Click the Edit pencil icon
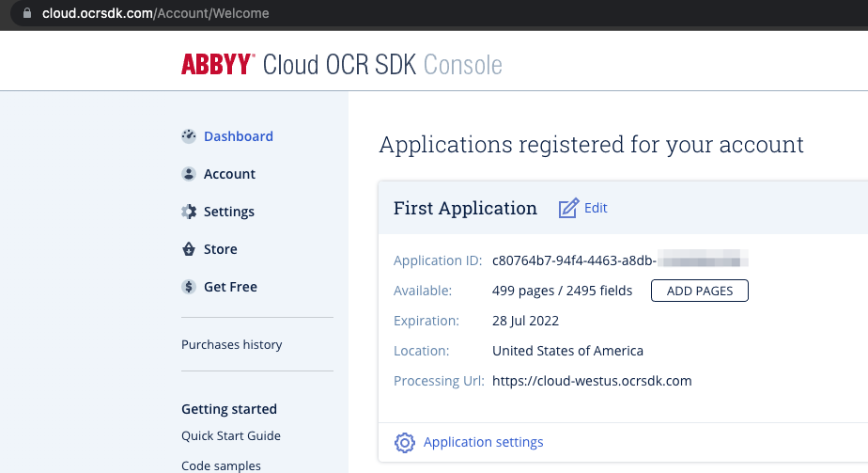 (568, 209)
